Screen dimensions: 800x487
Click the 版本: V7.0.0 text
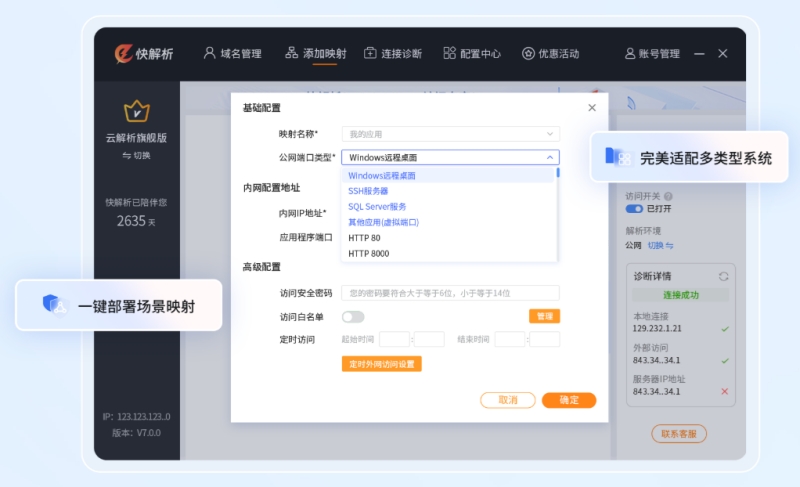(136, 433)
